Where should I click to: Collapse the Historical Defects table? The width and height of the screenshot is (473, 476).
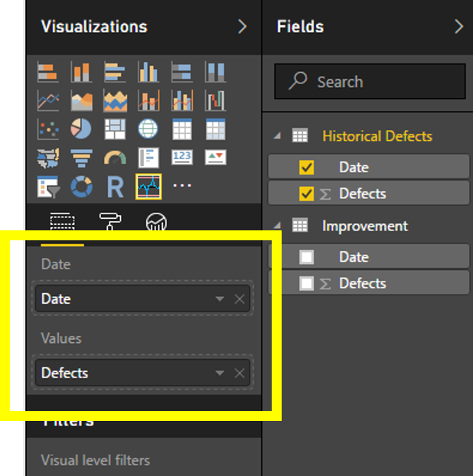[x=277, y=136]
